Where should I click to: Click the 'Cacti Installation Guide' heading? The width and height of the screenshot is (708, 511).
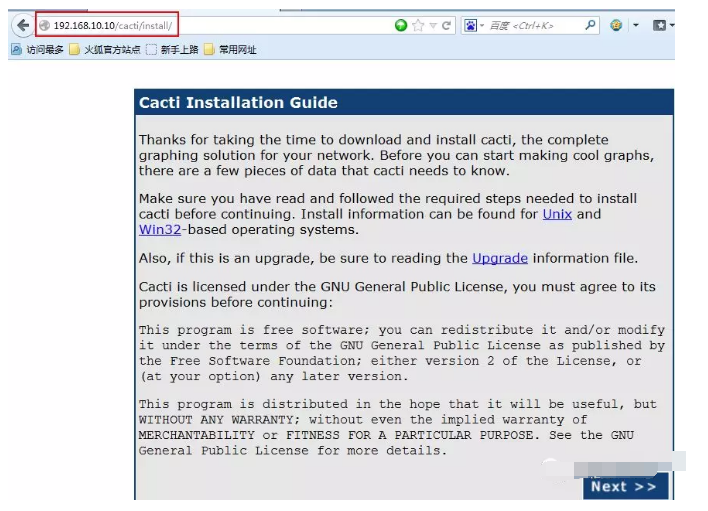[238, 102]
